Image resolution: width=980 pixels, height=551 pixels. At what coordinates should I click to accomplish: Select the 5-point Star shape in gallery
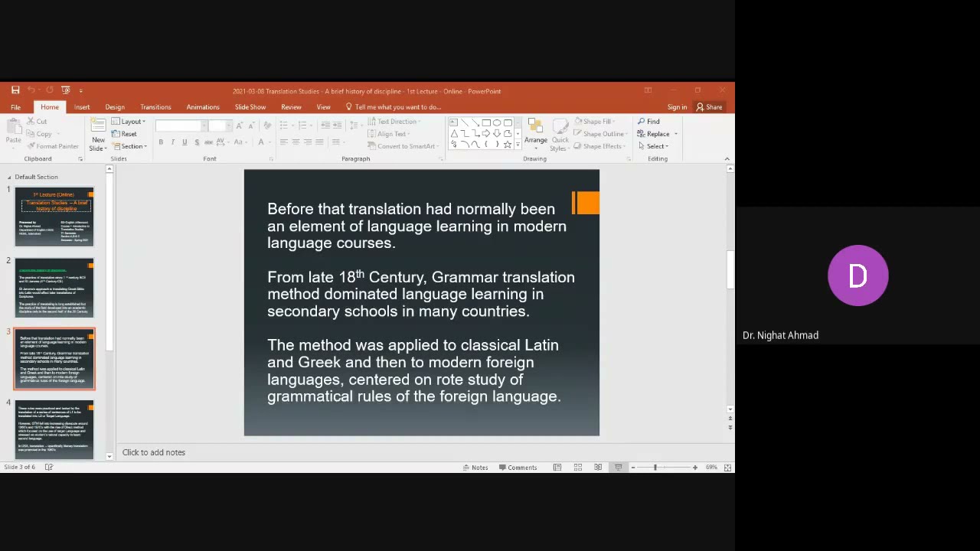[x=508, y=144]
